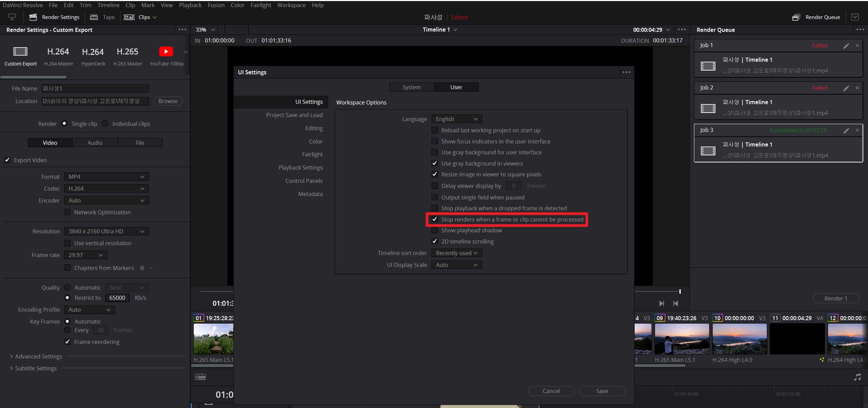This screenshot has width=868, height=408.
Task: Select the YouTube 1080p render preset icon
Action: click(166, 52)
